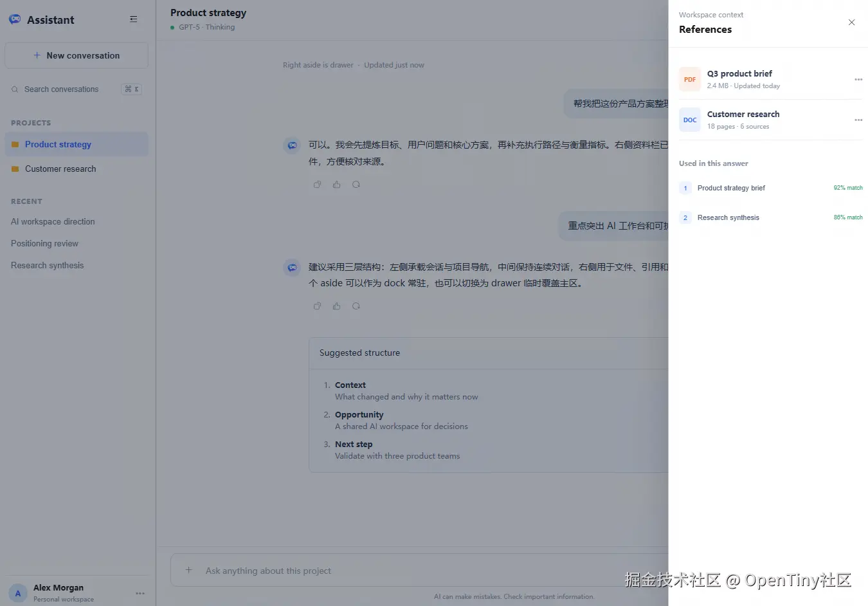Click the 86% match label
868x606 pixels.
[x=848, y=217]
